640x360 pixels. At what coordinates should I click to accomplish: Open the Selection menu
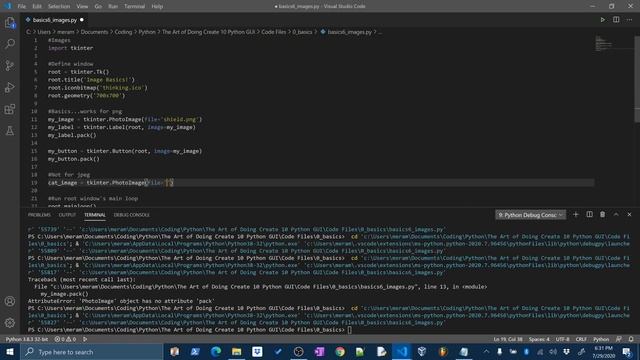point(59,6)
